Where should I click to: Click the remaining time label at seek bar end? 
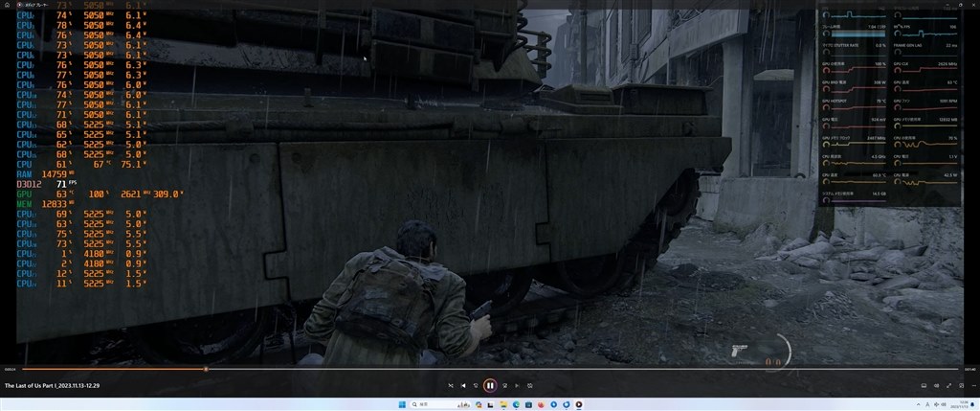pos(969,369)
